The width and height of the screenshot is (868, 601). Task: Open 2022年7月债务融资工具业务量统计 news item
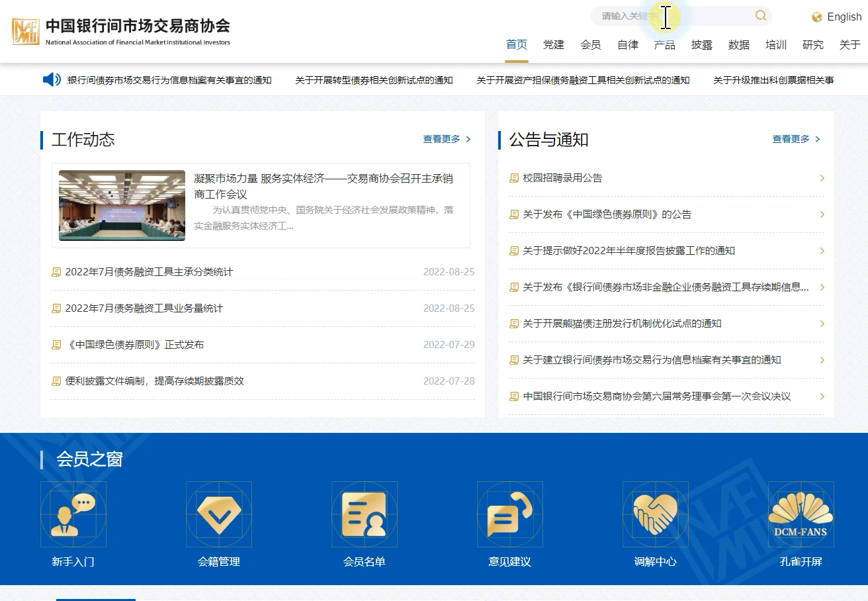144,308
